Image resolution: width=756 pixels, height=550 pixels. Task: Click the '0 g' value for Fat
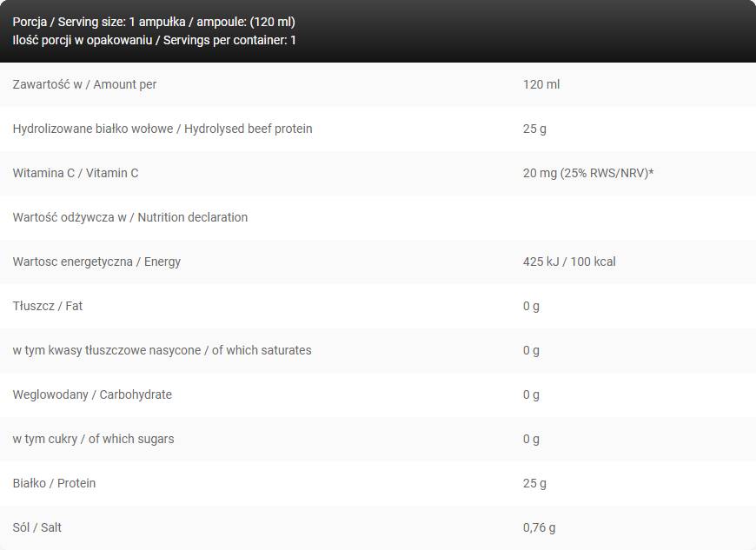point(531,306)
